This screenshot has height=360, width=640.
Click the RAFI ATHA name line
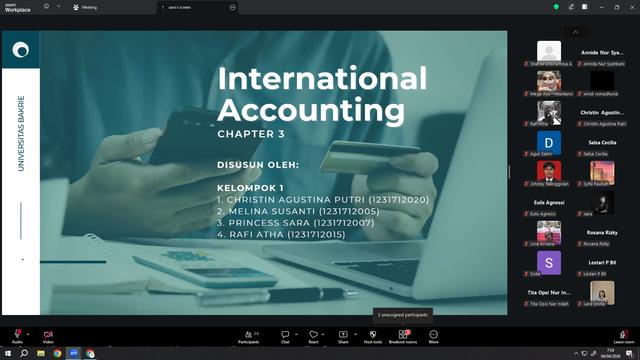tap(281, 235)
